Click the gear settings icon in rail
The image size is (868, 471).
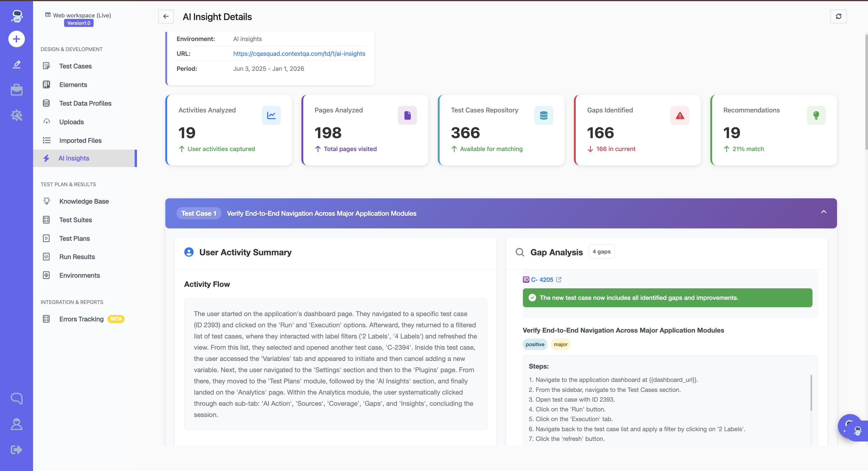[17, 116]
